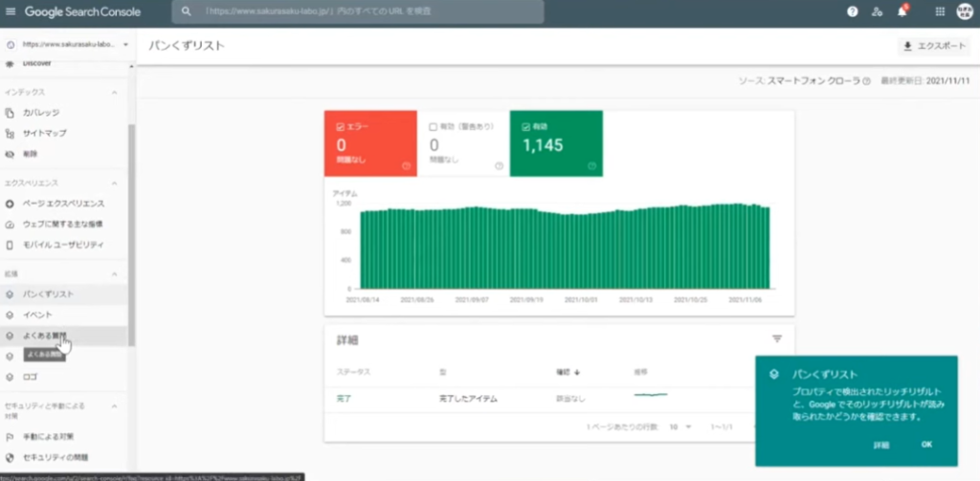This screenshot has width=980, height=481.
Task: Click the ページエクスペリエンス icon
Action: 10,204
